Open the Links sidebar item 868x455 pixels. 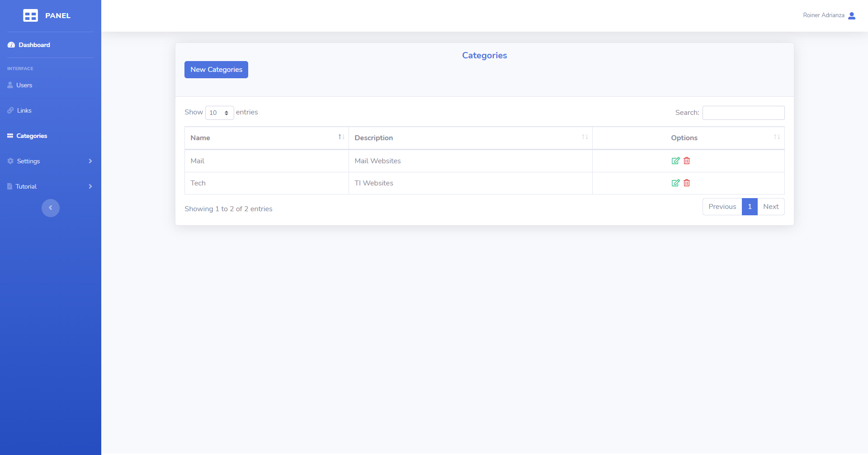click(24, 110)
